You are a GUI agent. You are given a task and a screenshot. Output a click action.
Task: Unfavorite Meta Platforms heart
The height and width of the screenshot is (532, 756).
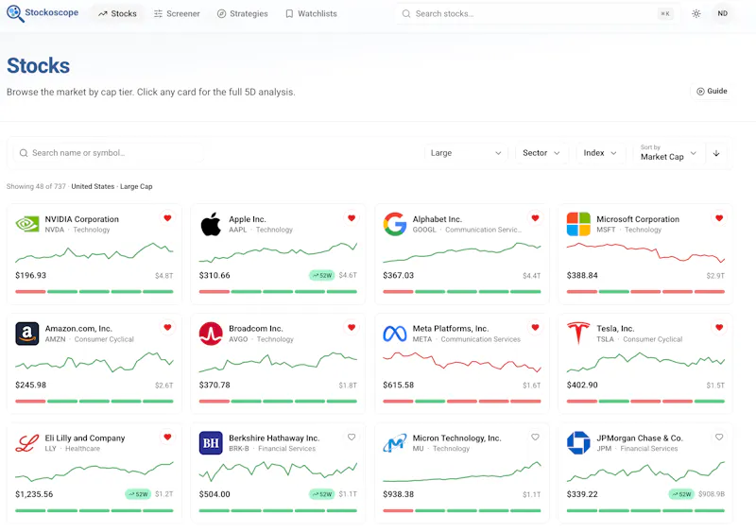[x=535, y=328]
